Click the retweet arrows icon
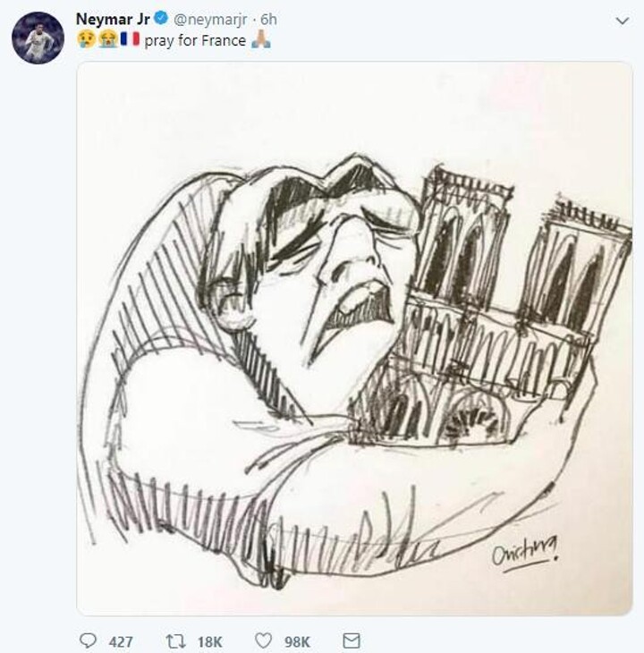 tap(175, 641)
